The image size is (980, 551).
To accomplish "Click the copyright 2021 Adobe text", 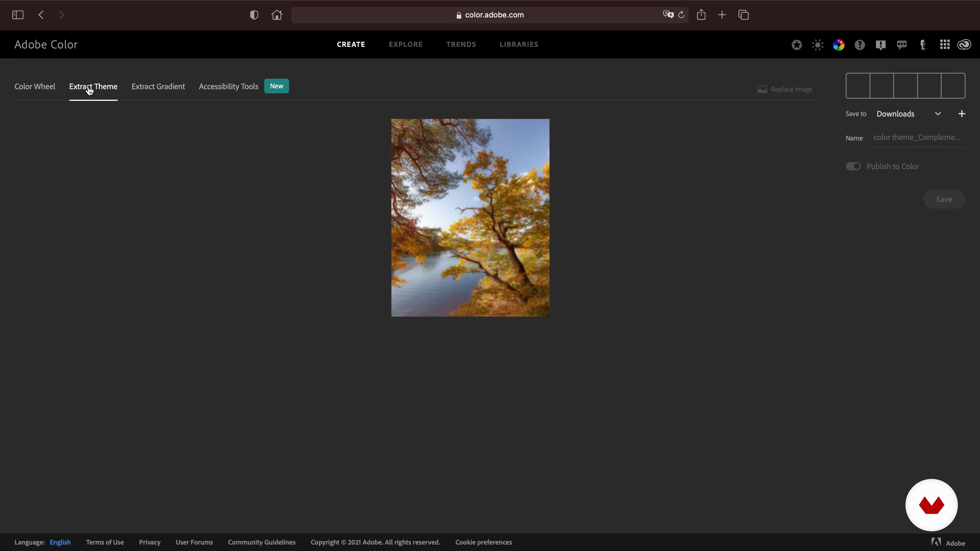I will point(375,542).
